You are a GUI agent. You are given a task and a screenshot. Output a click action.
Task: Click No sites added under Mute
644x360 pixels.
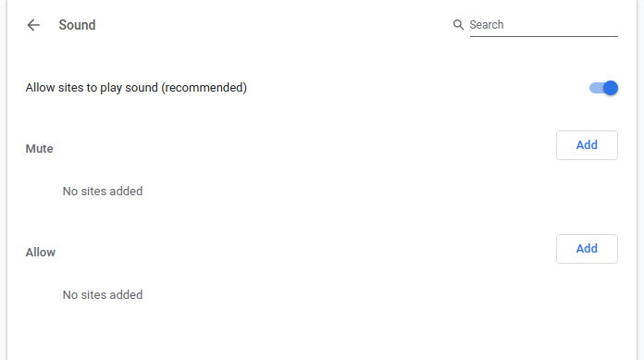(x=103, y=191)
